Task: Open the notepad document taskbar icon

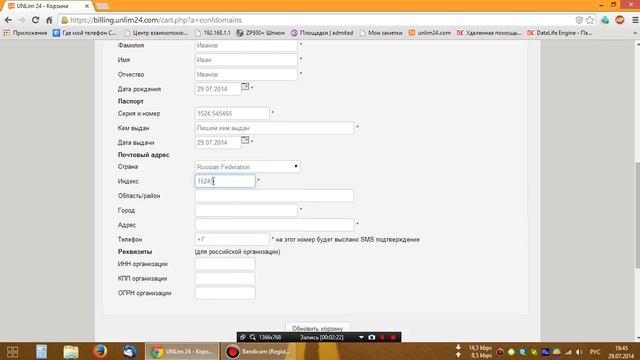Action: tap(41, 351)
